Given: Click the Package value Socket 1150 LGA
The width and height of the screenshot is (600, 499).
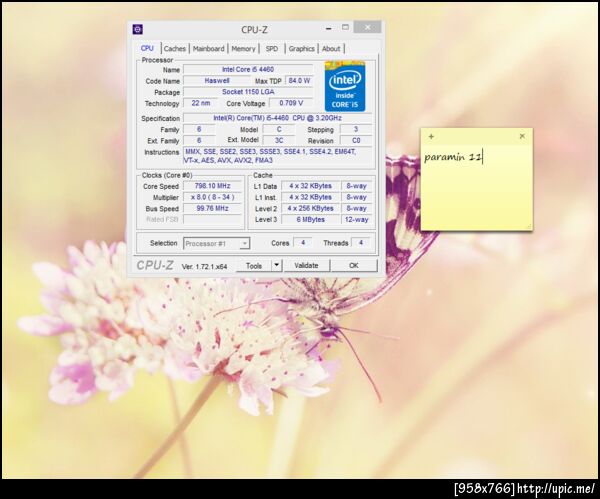Looking at the screenshot, I should (x=248, y=92).
